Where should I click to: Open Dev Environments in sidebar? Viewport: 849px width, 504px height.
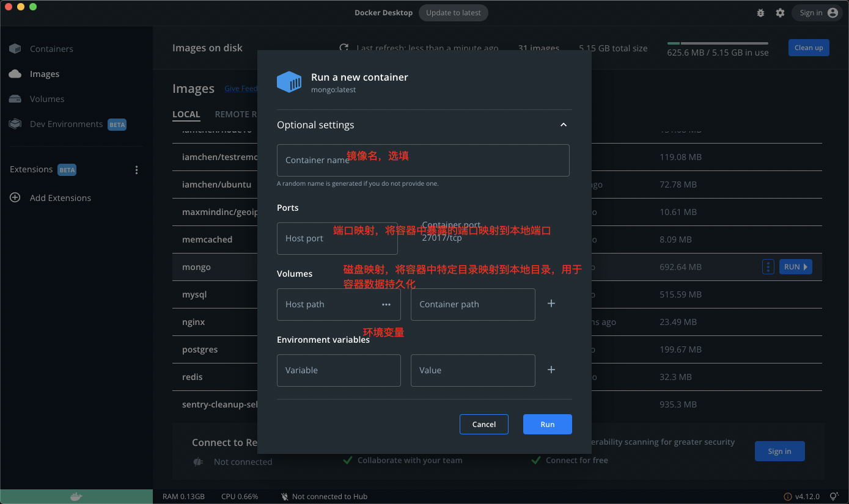coord(66,124)
